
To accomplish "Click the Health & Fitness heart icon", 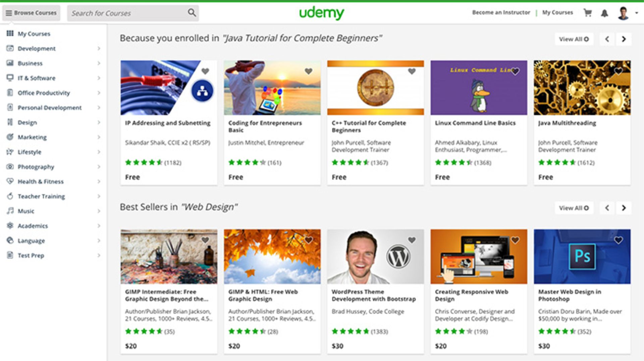I will point(10,181).
